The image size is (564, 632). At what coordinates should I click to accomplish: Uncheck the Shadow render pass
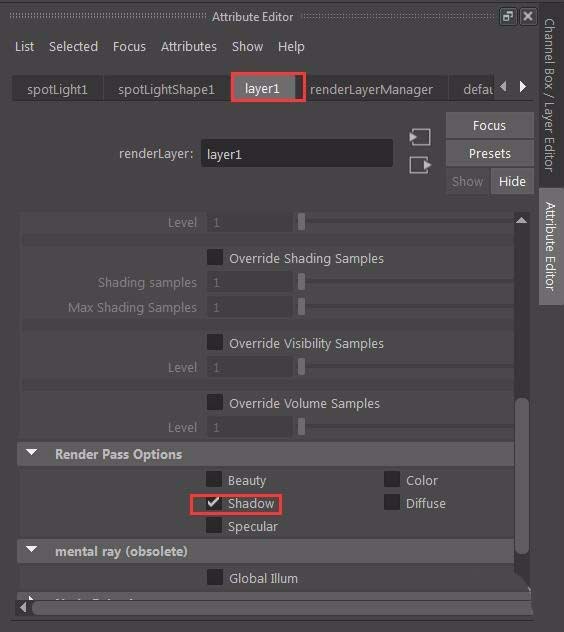pyautogui.click(x=214, y=503)
